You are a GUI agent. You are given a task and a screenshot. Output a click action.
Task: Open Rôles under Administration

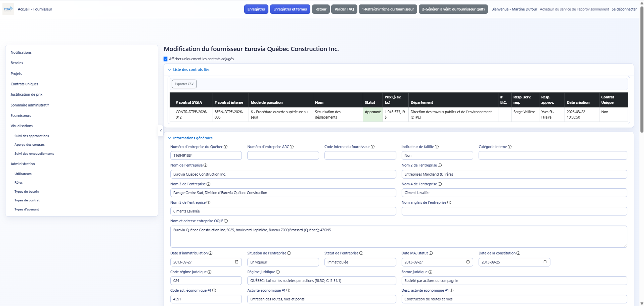(18, 183)
